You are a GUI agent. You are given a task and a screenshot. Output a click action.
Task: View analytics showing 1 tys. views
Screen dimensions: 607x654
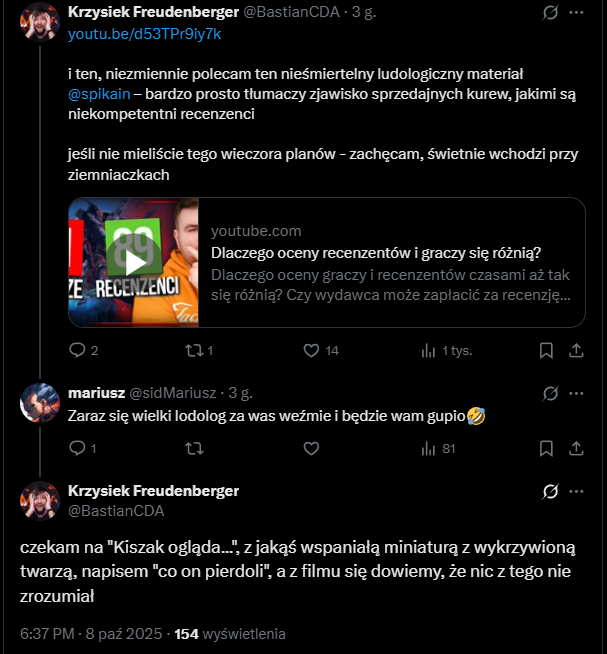pos(429,350)
